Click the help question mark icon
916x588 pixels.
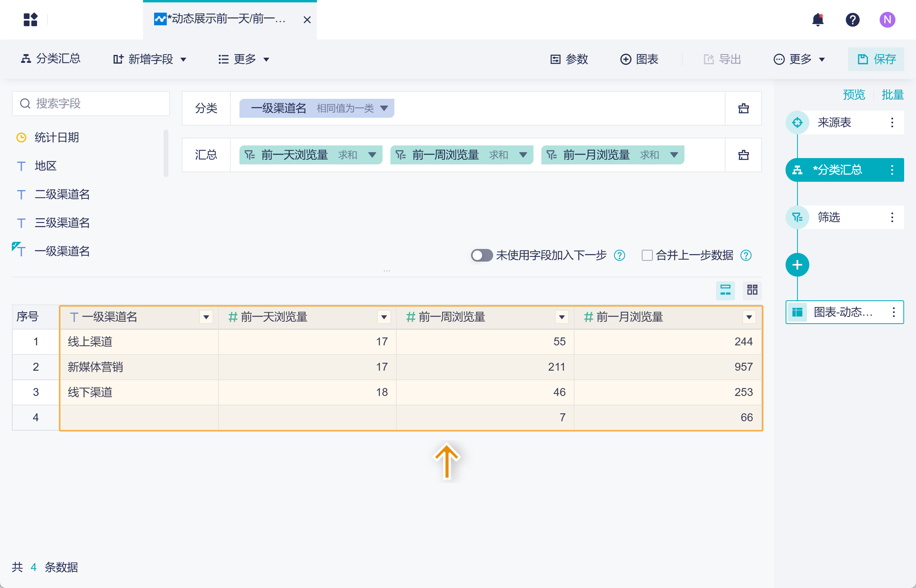tap(852, 19)
